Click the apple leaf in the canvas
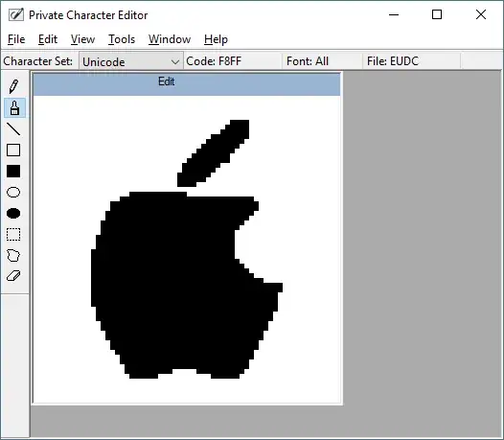The width and height of the screenshot is (504, 440). click(214, 153)
